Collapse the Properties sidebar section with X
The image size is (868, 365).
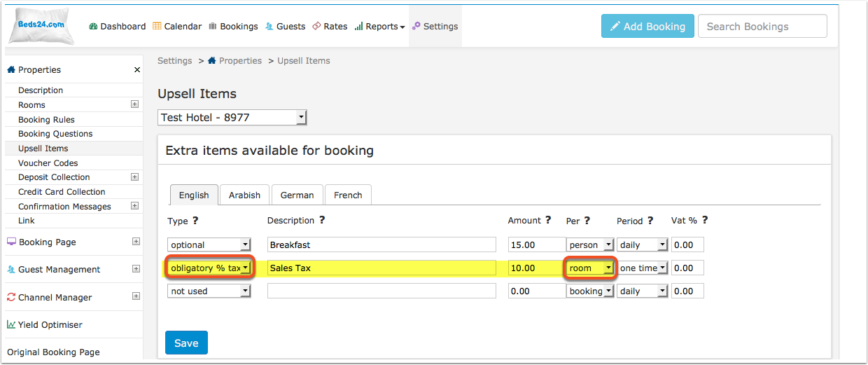tap(137, 70)
